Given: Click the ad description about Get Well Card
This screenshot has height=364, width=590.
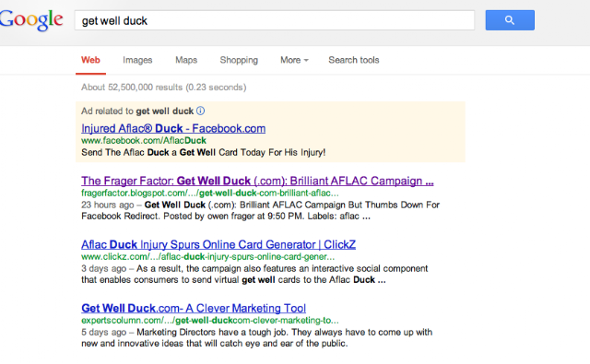Looking at the screenshot, I should coord(203,152).
